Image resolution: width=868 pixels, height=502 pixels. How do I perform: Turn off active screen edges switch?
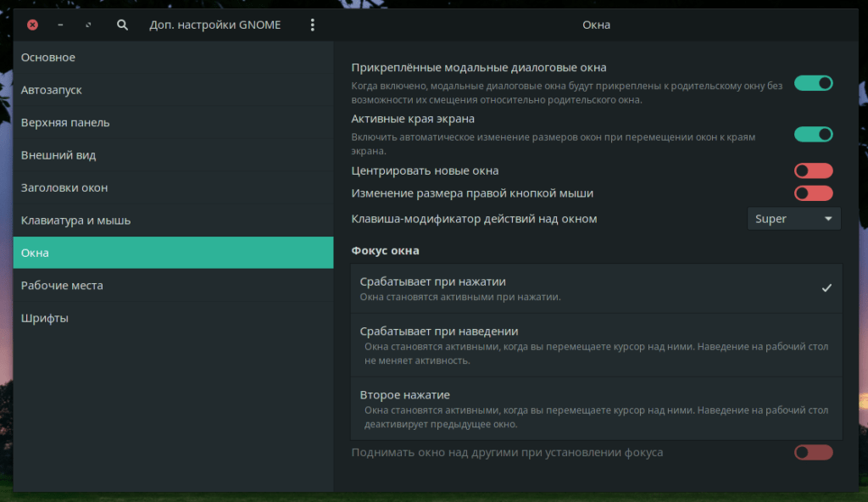[813, 135]
